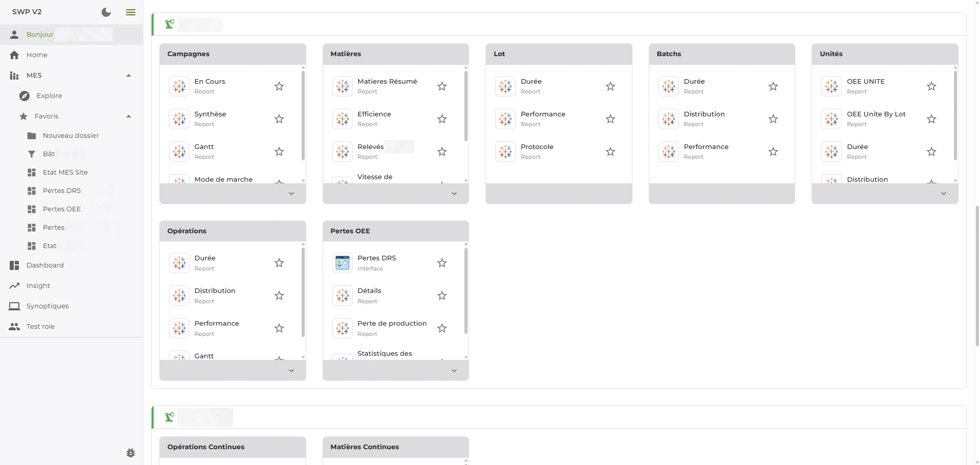Collapse the Favoris folder list
Image resolution: width=980 pixels, height=465 pixels.
[129, 116]
